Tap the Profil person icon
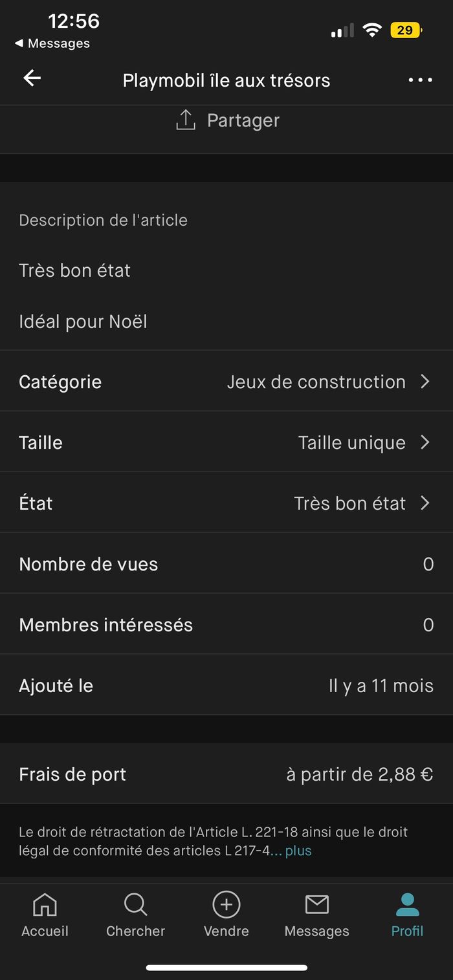Screen dimensions: 453x980 pos(407,904)
